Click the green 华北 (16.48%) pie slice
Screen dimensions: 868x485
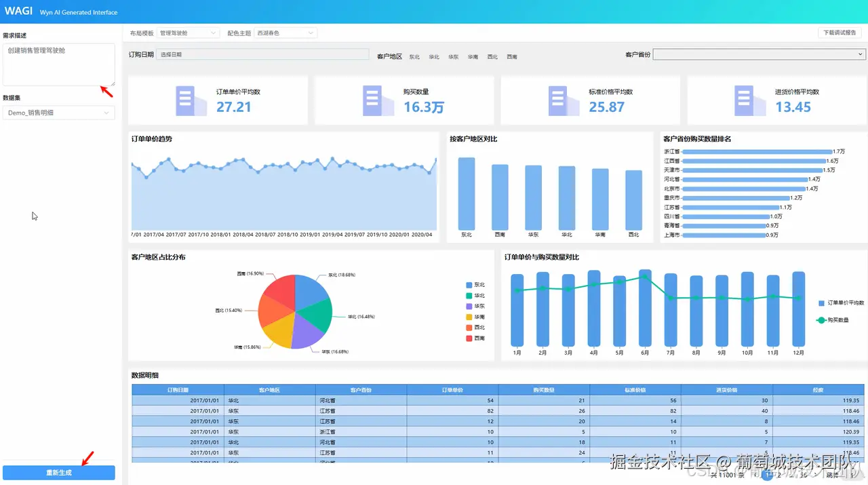315,315
